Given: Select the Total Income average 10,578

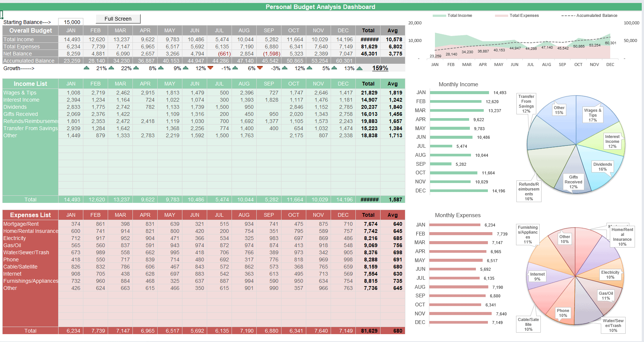Looking at the screenshot, I should click(x=393, y=39).
